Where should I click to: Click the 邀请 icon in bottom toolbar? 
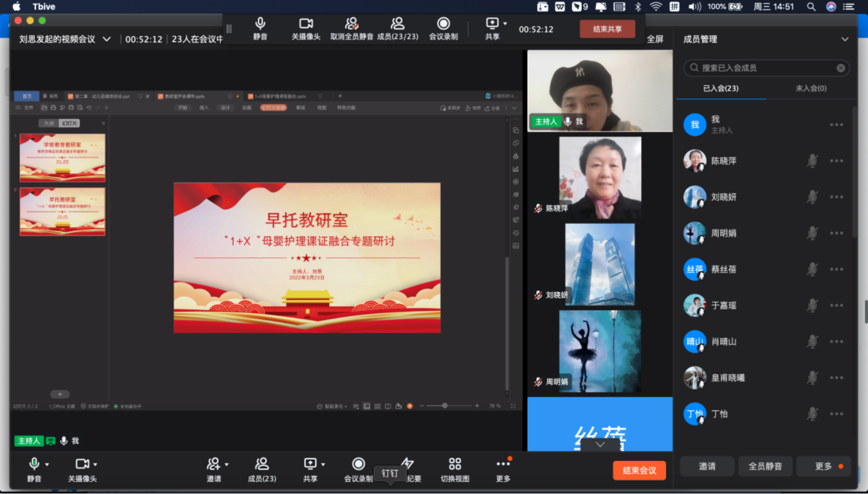click(x=214, y=469)
